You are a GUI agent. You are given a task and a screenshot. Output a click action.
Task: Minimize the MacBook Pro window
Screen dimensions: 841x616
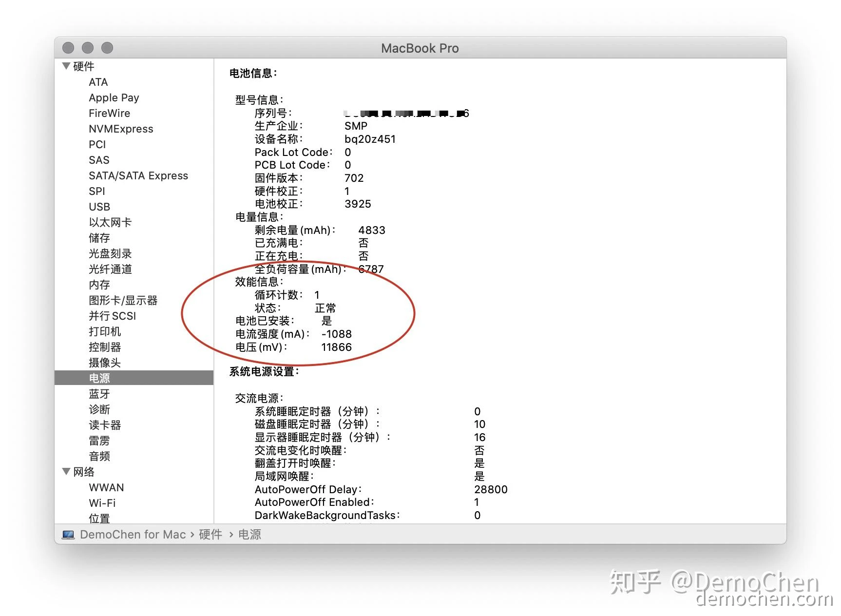(x=88, y=48)
